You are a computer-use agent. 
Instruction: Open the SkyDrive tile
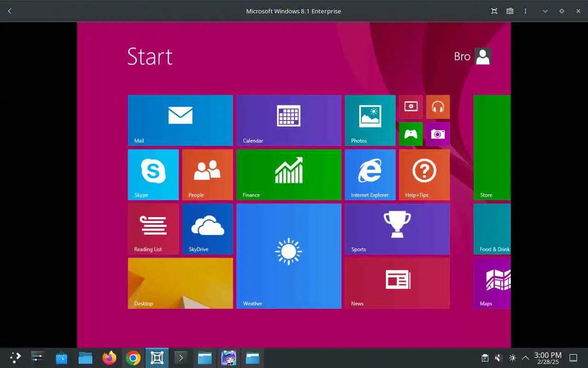[x=207, y=229]
